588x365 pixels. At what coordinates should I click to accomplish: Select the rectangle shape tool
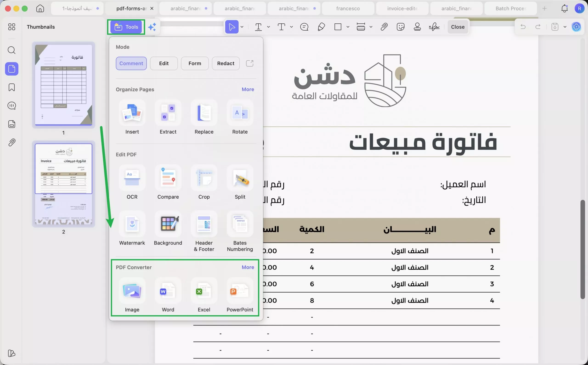[338, 27]
